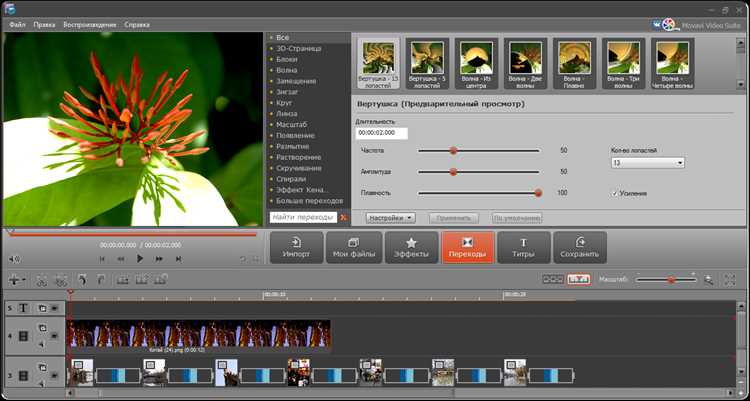Select the Волна - Три волны thumbnail
The width and height of the screenshot is (750, 401).
pyautogui.click(x=624, y=64)
